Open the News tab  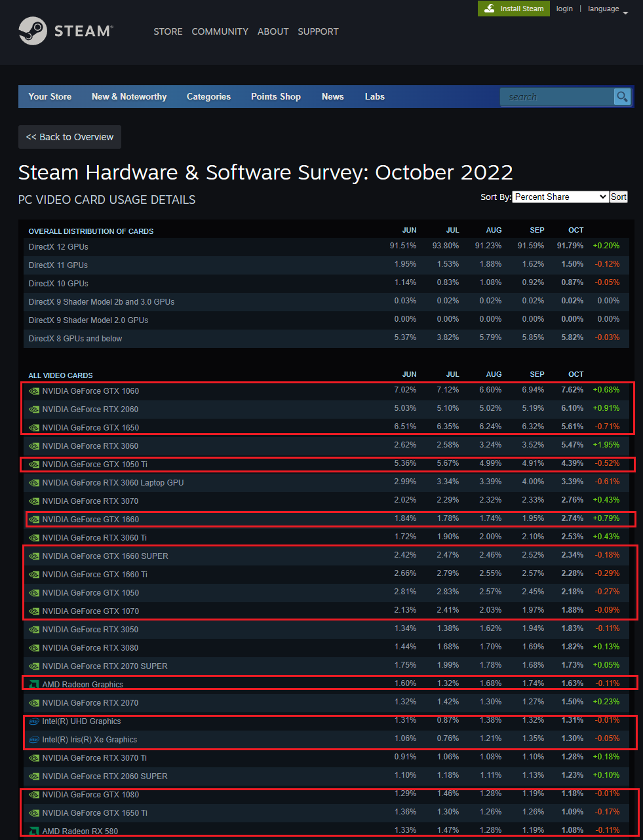click(x=332, y=96)
